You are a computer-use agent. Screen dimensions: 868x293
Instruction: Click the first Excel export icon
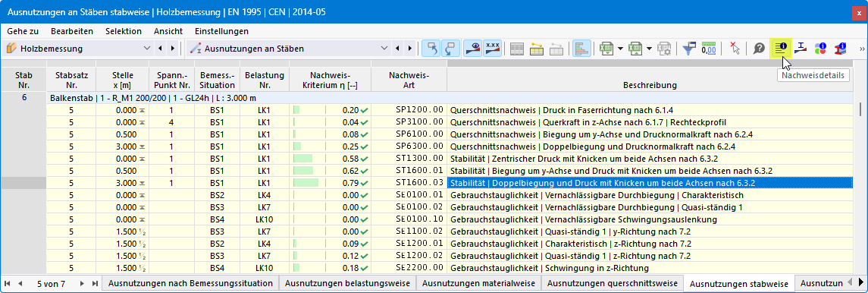tap(606, 49)
